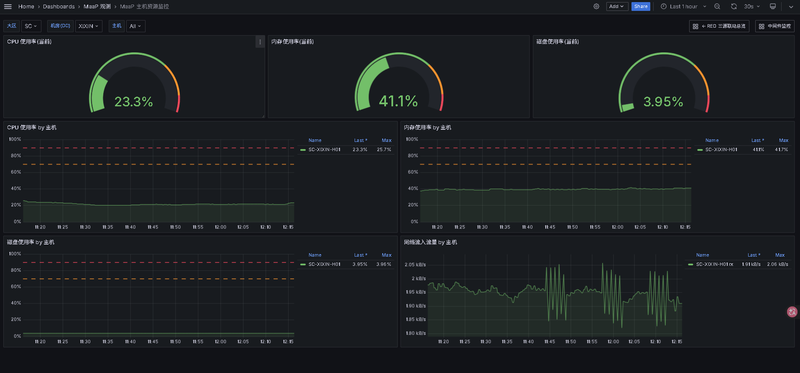Screen dimensions: 800x373
Task: Open the host All dropdown
Action: tap(136, 26)
